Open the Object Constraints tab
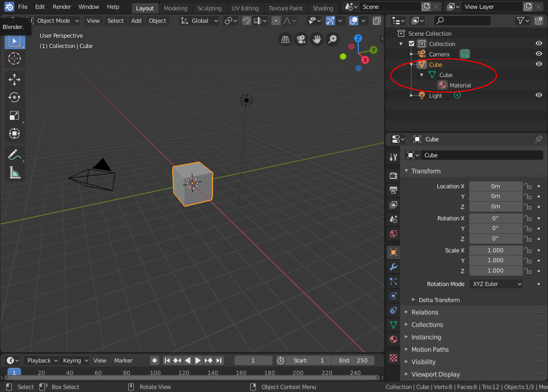Screen dimensions: 548x392 coord(393,310)
